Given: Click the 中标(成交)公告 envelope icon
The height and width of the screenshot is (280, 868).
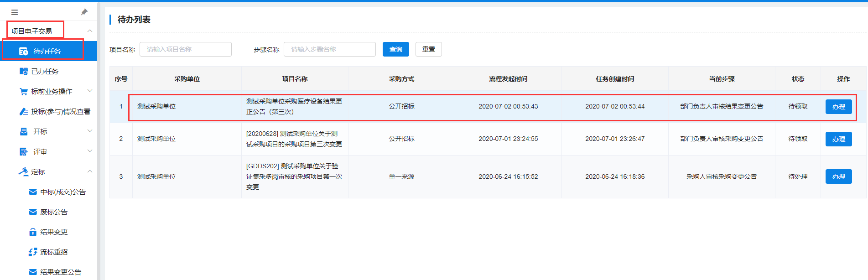Looking at the screenshot, I should tap(33, 192).
